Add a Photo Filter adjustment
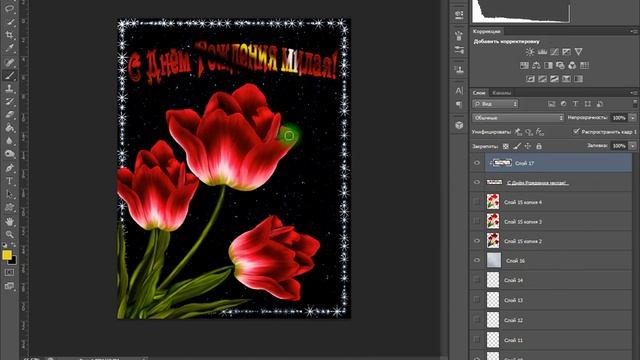Image resolution: width=640 pixels, height=360 pixels. [x=560, y=65]
